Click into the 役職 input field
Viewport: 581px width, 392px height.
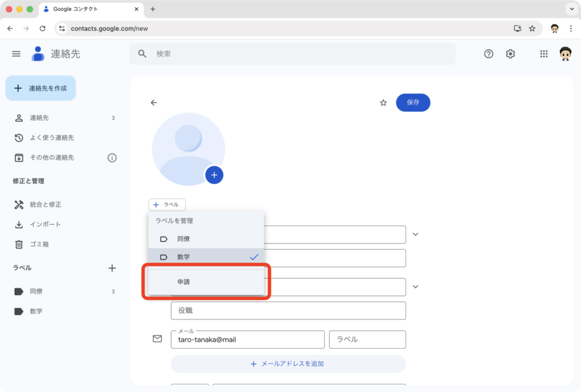(x=288, y=311)
